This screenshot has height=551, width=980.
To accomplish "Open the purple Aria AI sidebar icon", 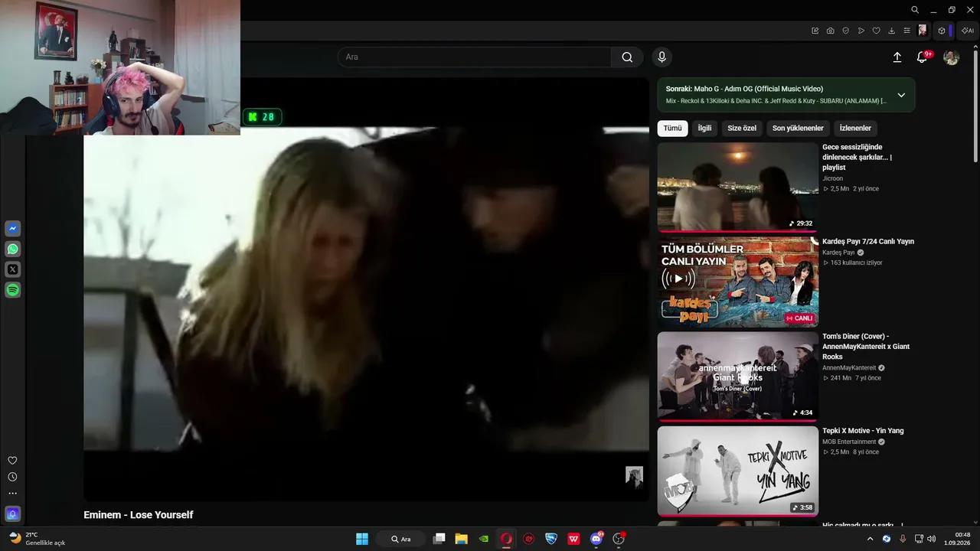I will point(12,514).
